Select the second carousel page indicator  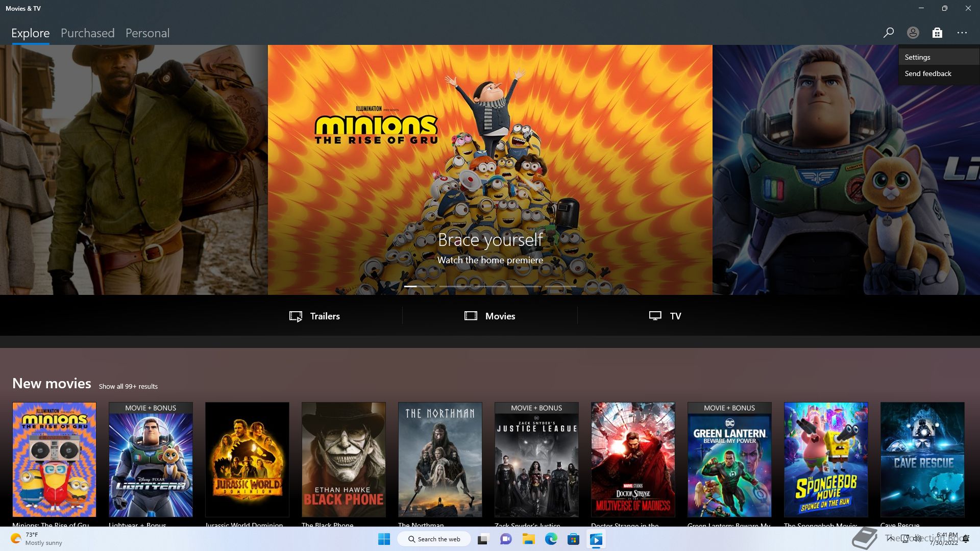coord(455,286)
